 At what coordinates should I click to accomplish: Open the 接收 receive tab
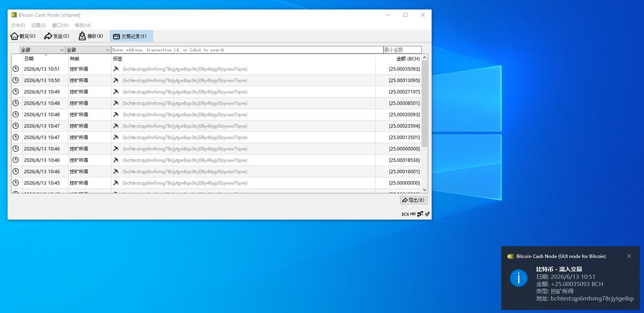(91, 36)
